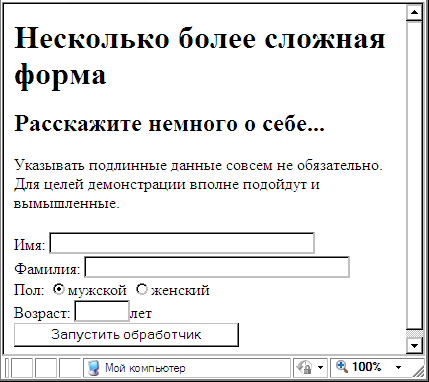This screenshot has width=429, height=382.
Task: Select the женский radio button
Action: (142, 289)
